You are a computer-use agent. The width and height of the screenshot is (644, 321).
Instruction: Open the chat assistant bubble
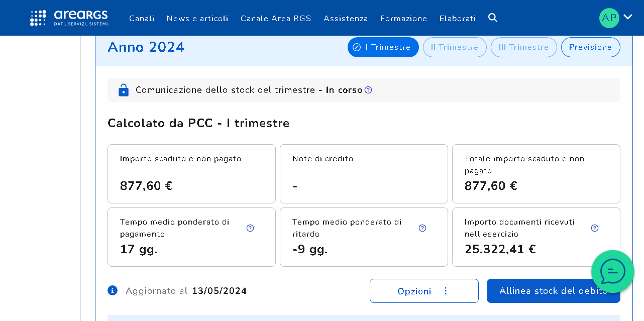pyautogui.click(x=612, y=272)
